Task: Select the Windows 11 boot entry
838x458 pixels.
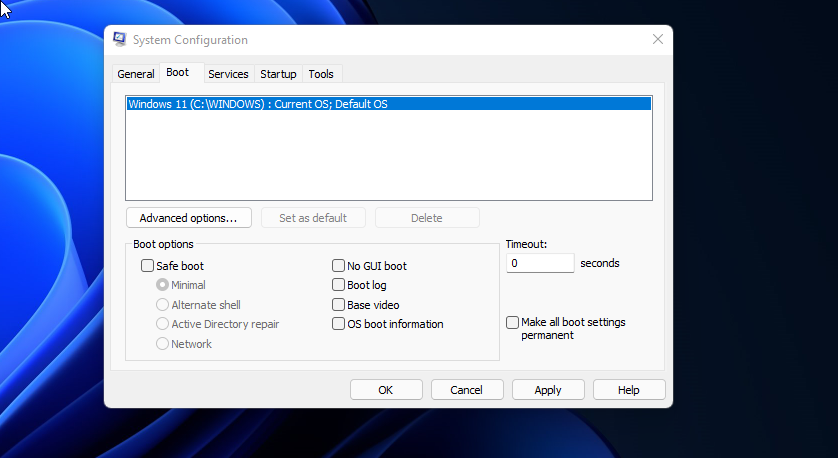Action: pos(258,104)
